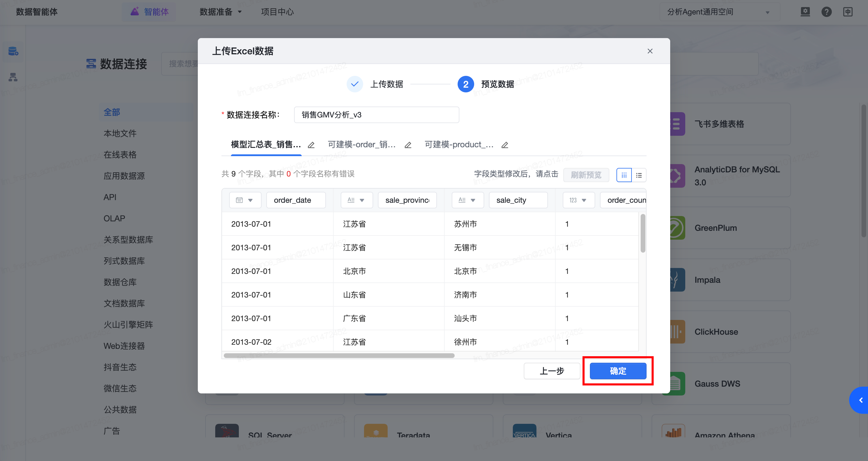The height and width of the screenshot is (461, 868).
Task: Open sale_city field type dropdown
Action: (467, 200)
